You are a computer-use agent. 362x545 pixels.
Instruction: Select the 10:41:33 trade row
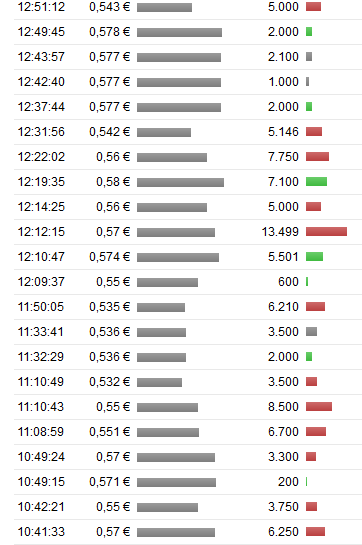(188, 532)
